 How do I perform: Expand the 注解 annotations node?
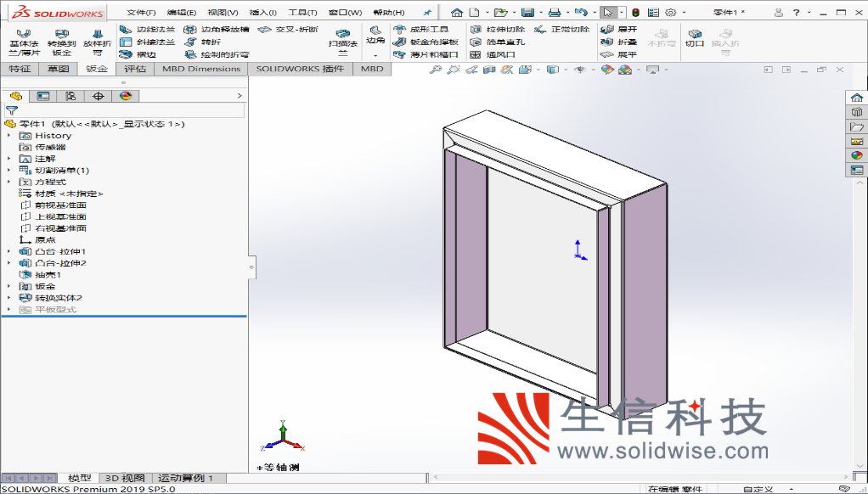coord(8,159)
